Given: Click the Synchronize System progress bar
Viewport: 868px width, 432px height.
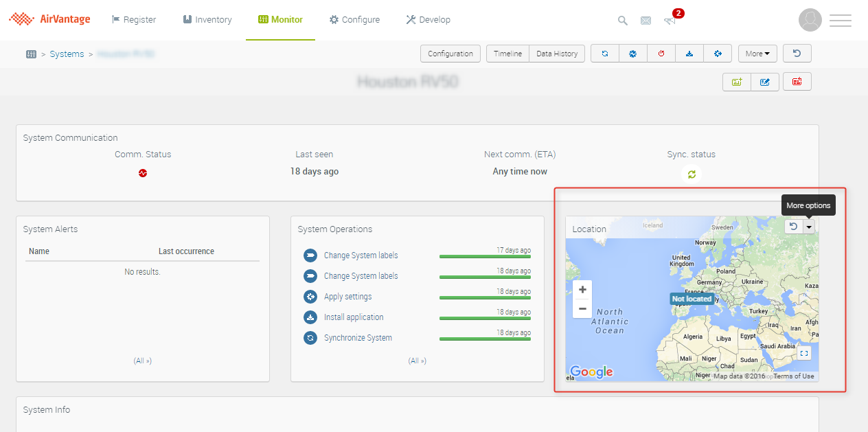Looking at the screenshot, I should (x=485, y=339).
